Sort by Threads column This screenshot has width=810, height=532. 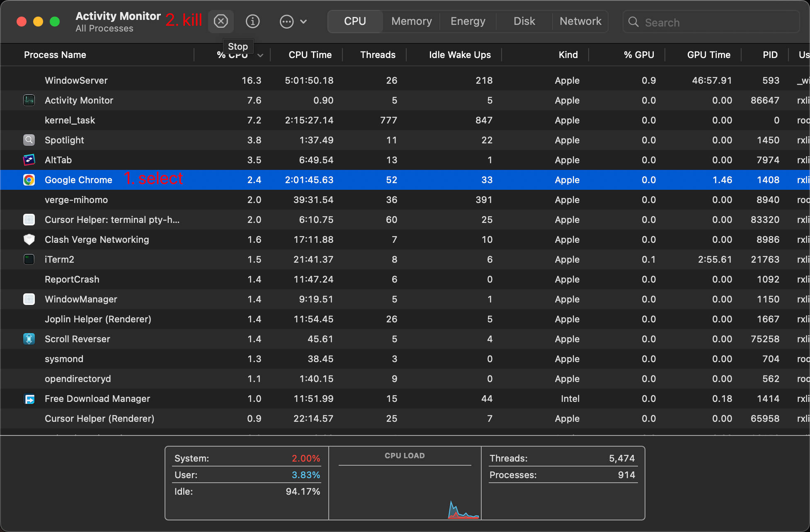coord(378,55)
